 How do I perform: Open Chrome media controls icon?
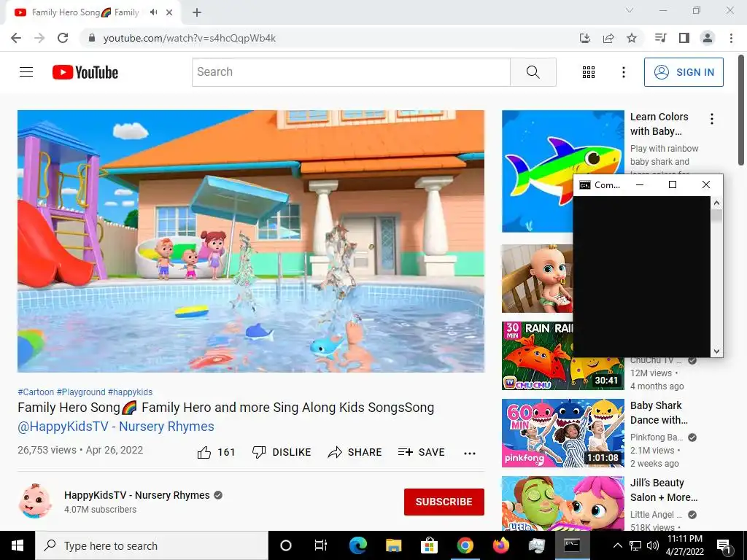661,38
